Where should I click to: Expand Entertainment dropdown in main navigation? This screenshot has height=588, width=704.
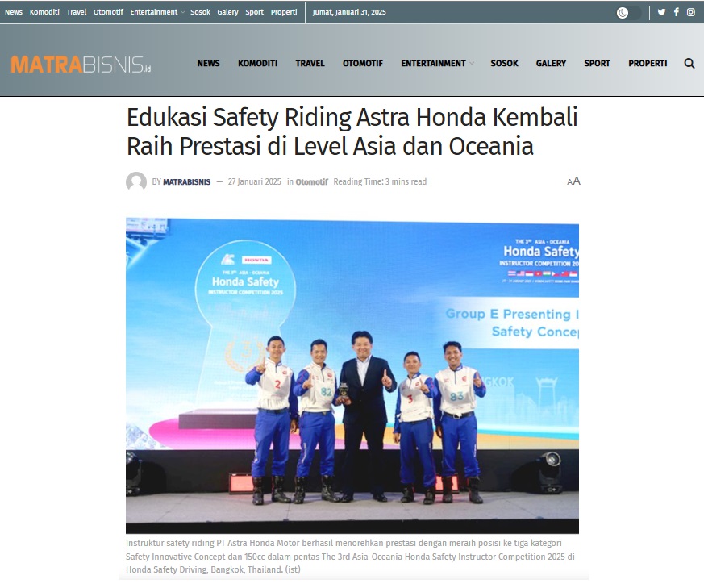(x=437, y=64)
